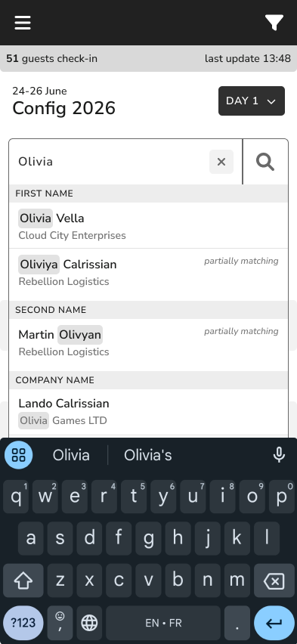Tap the keyboard backspace key
This screenshot has height=644, width=297.
(274, 581)
